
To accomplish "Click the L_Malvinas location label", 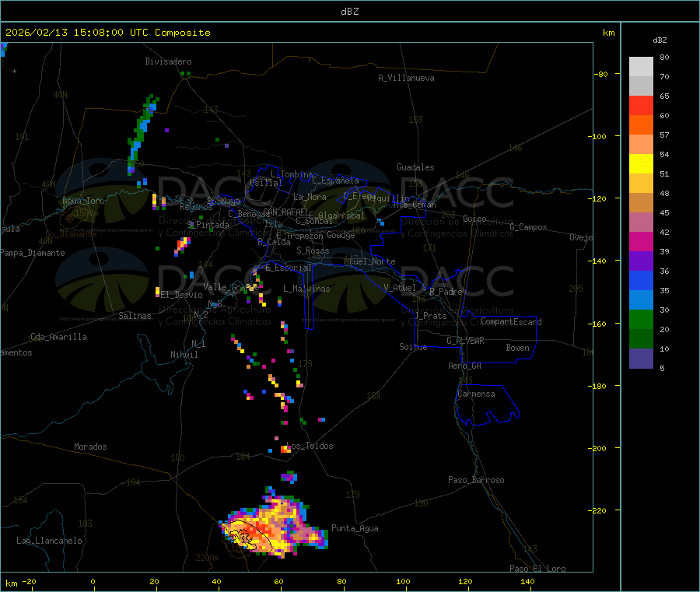I will pos(306,289).
